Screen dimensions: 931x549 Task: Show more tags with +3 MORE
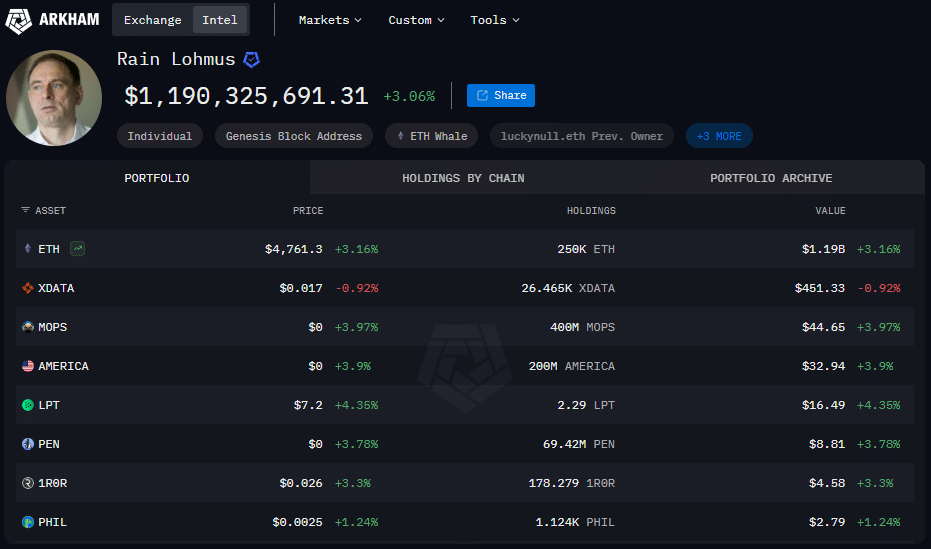[x=719, y=136]
